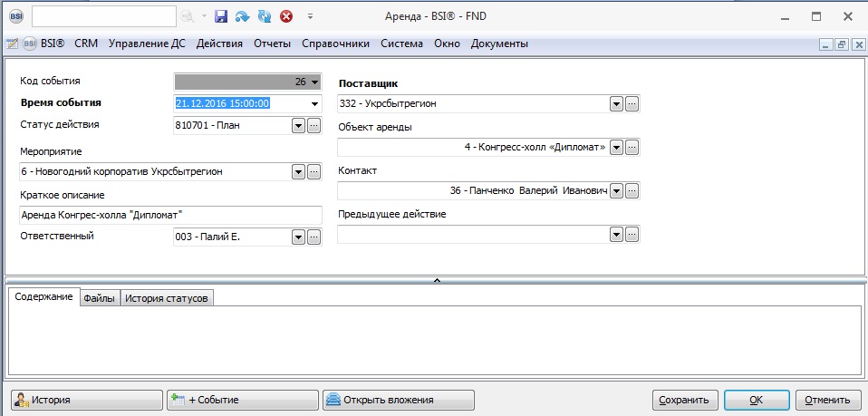
Task: Open the Предыдущее действие dropdown
Action: [x=616, y=234]
